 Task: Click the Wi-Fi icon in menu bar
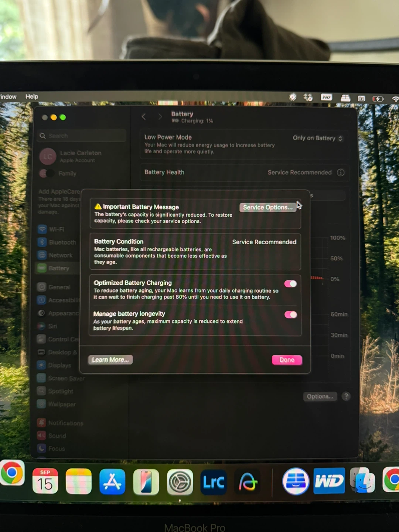pyautogui.click(x=395, y=99)
